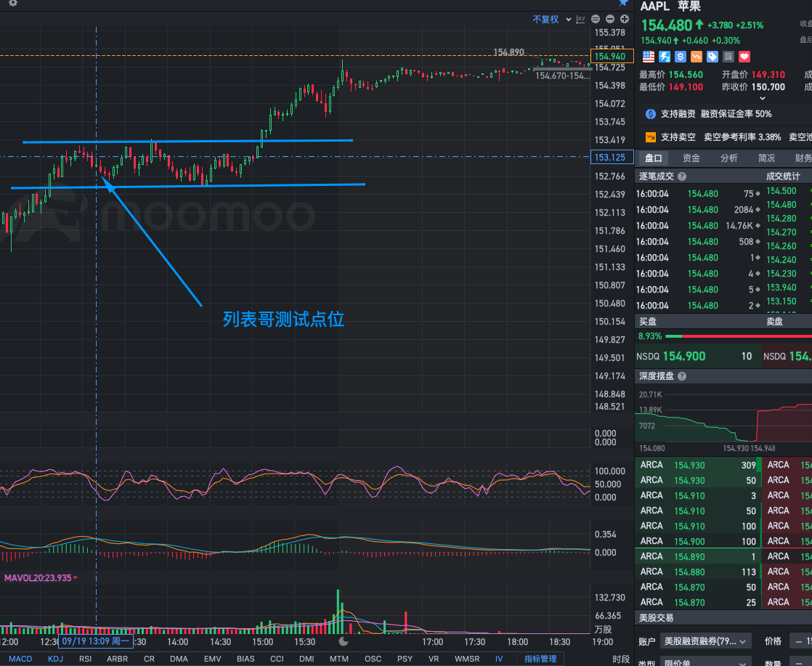Click the XY axis settings icon

pyautogui.click(x=581, y=19)
